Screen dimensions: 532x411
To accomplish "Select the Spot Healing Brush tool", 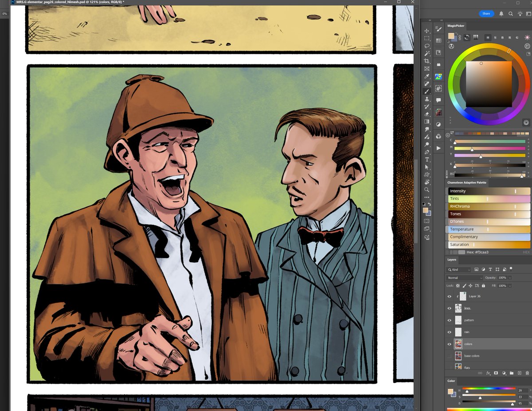I will point(427,84).
